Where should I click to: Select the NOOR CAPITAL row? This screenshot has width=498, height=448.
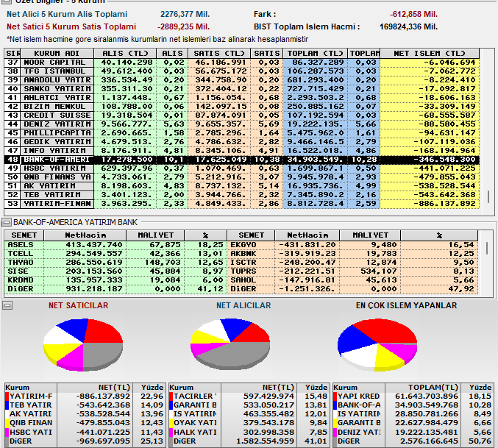pos(242,63)
